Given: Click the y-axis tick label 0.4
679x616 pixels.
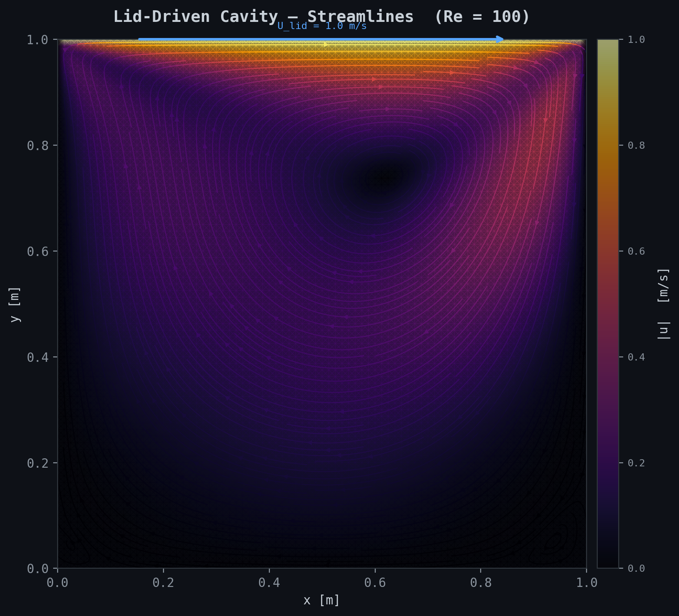Looking at the screenshot, I should [x=38, y=357].
